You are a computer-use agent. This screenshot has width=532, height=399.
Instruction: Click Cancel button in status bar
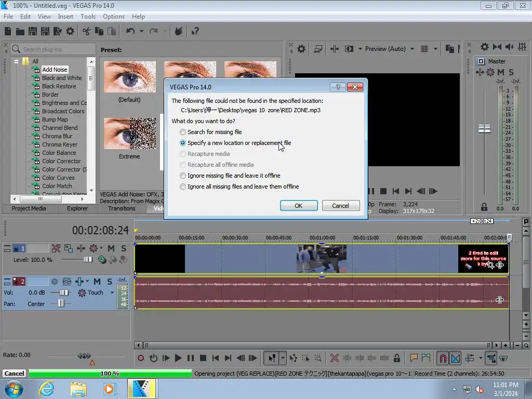click(x=14, y=374)
